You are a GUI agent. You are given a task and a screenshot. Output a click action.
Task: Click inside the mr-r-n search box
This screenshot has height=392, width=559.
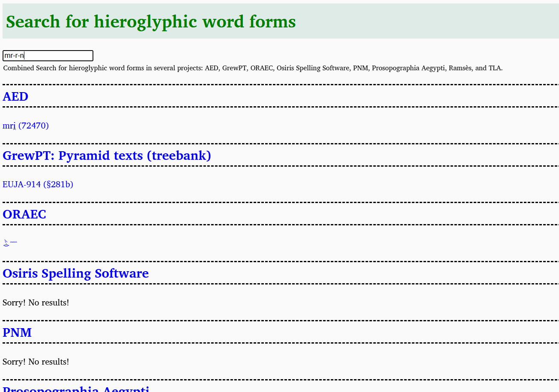click(48, 55)
